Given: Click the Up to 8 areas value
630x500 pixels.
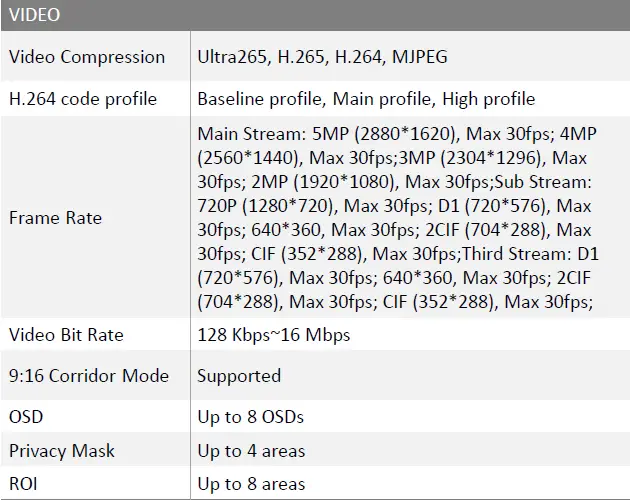Looking at the screenshot, I should click(x=251, y=484).
